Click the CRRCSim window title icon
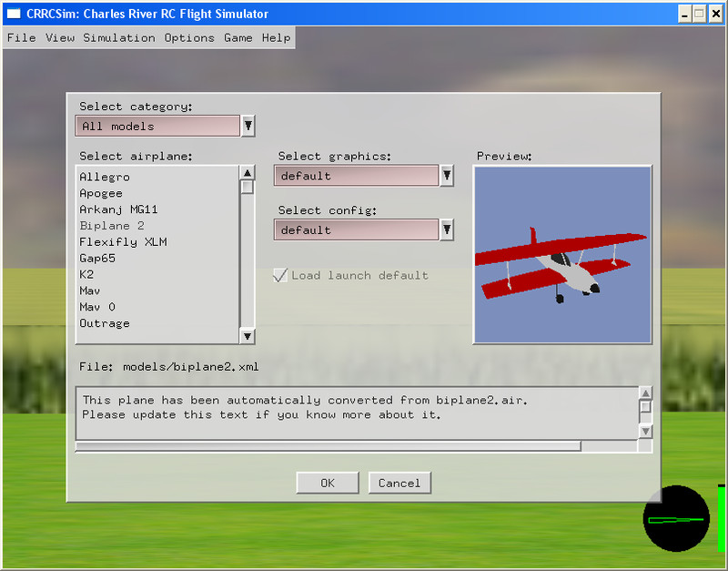The height and width of the screenshot is (571, 728). pos(14,14)
